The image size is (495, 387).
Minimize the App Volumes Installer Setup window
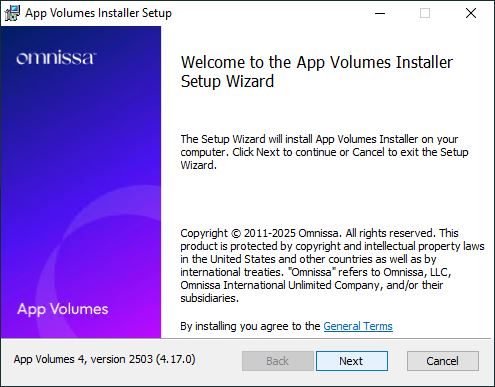(380, 13)
